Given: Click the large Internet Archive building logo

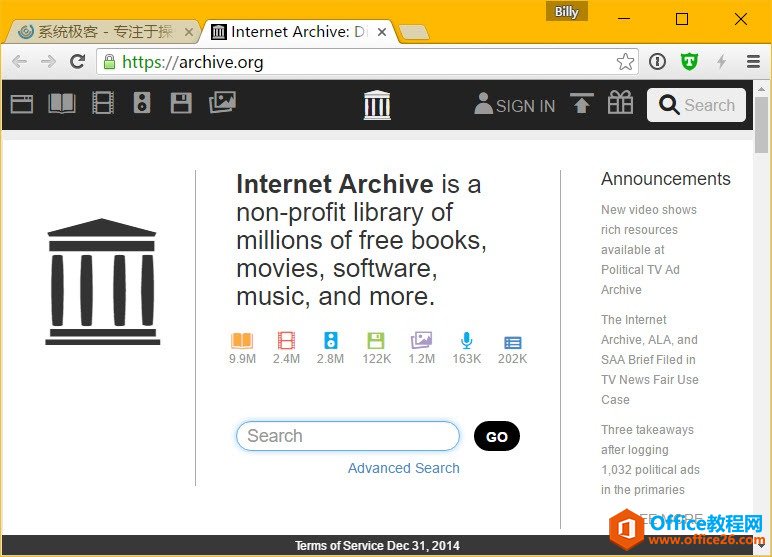Looking at the screenshot, I should (102, 282).
